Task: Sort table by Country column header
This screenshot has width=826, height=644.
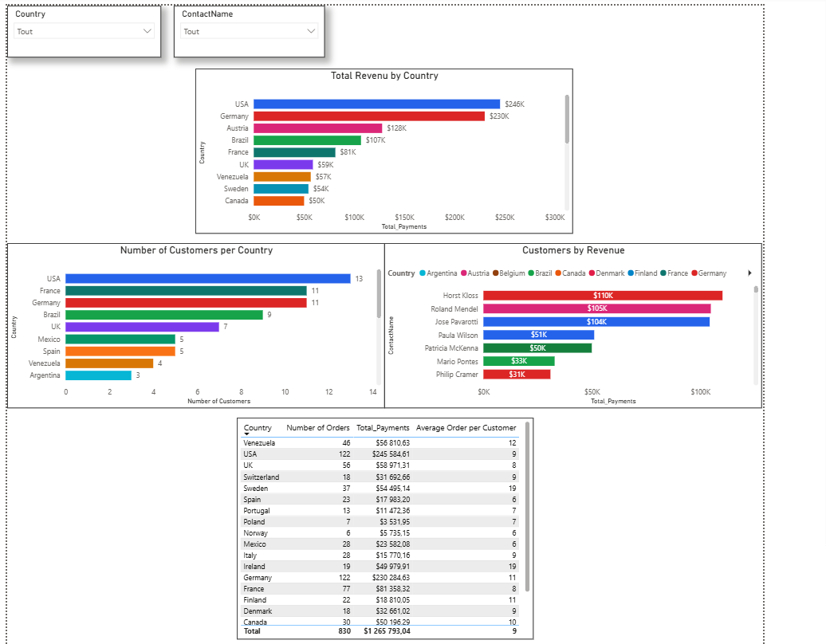Action: [x=258, y=427]
